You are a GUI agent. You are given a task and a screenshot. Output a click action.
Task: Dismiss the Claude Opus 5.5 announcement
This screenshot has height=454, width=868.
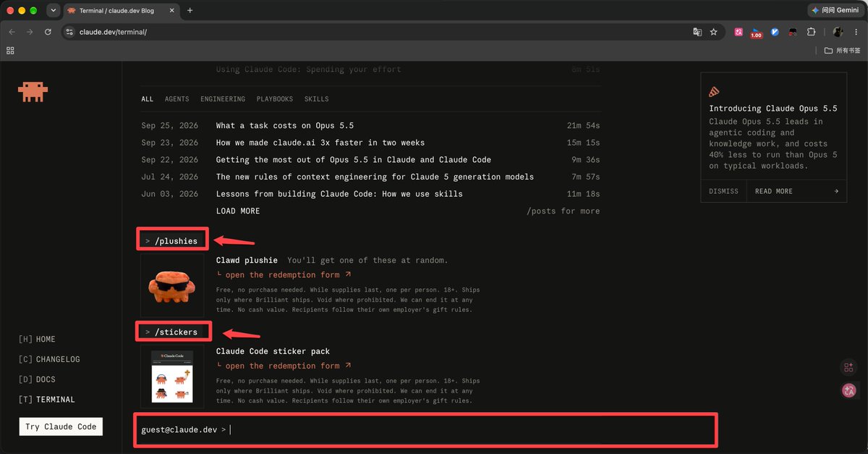coord(723,191)
